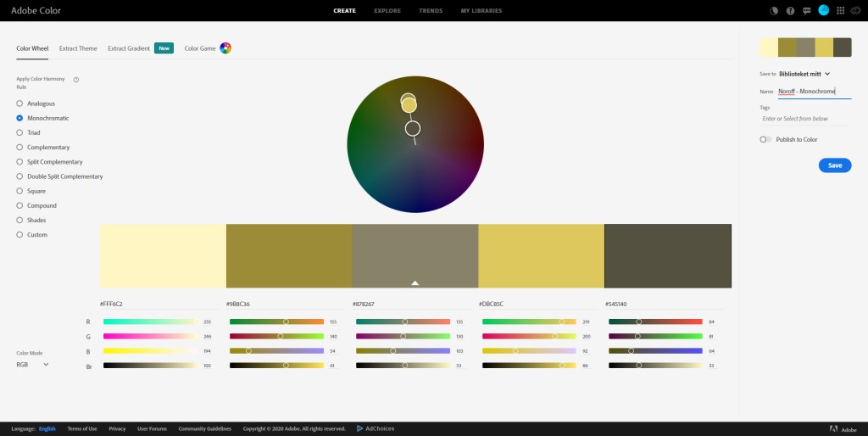The height and width of the screenshot is (436, 868).
Task: Open the EXPLORE menu in top navigation
Action: point(387,11)
